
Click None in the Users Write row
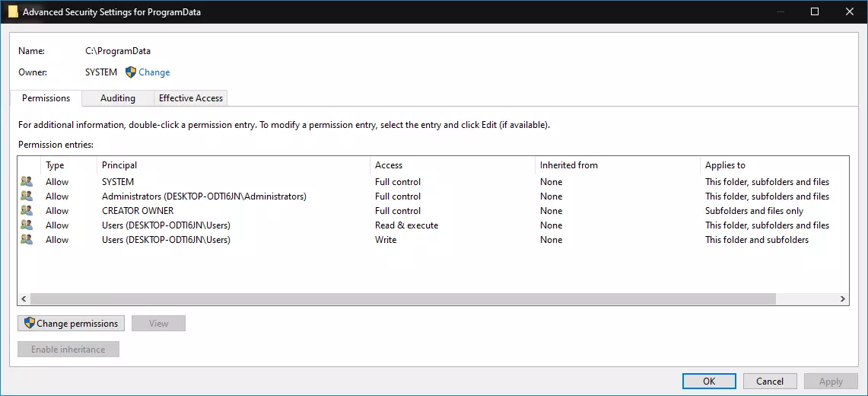[552, 239]
